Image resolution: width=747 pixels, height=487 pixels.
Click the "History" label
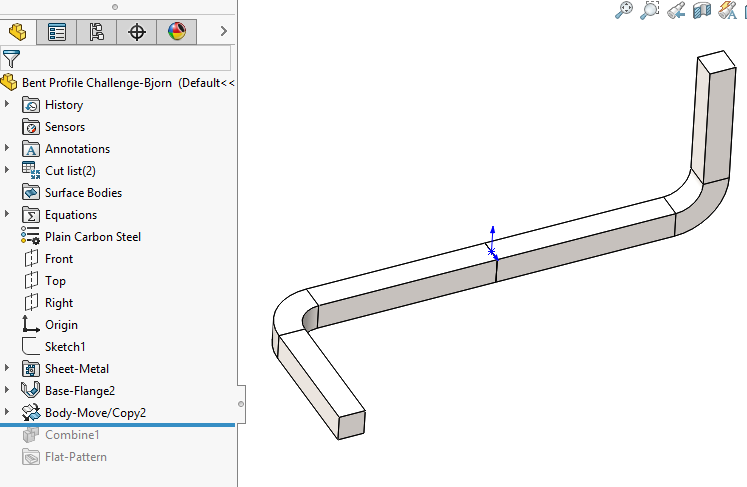click(x=64, y=105)
